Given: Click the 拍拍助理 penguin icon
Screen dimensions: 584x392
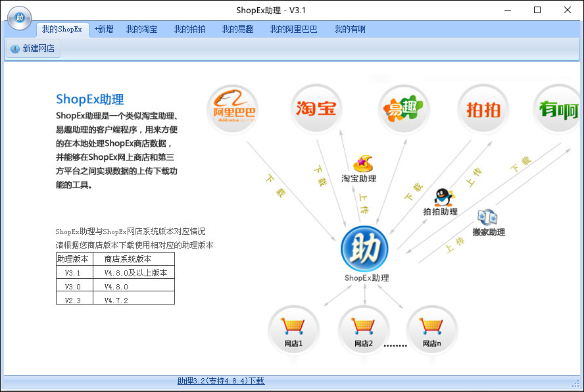Looking at the screenshot, I should point(444,197).
